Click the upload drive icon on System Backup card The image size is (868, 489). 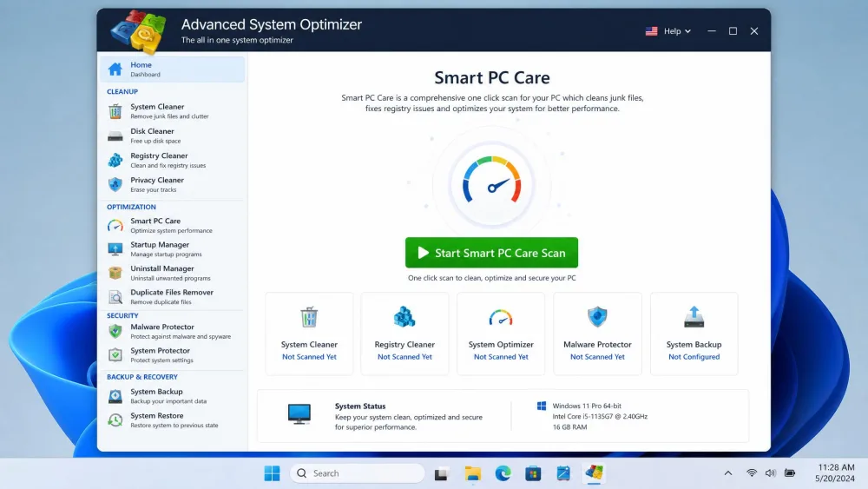click(694, 317)
